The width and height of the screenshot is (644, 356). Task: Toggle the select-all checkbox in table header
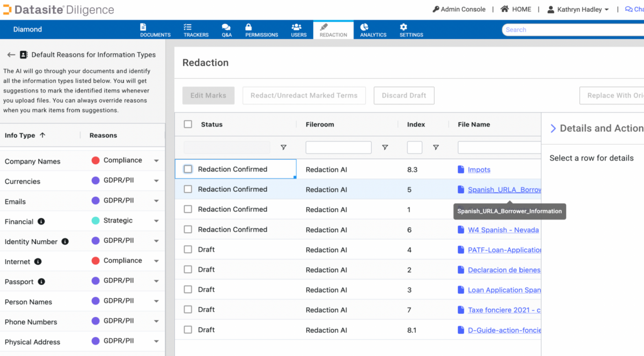coord(187,124)
